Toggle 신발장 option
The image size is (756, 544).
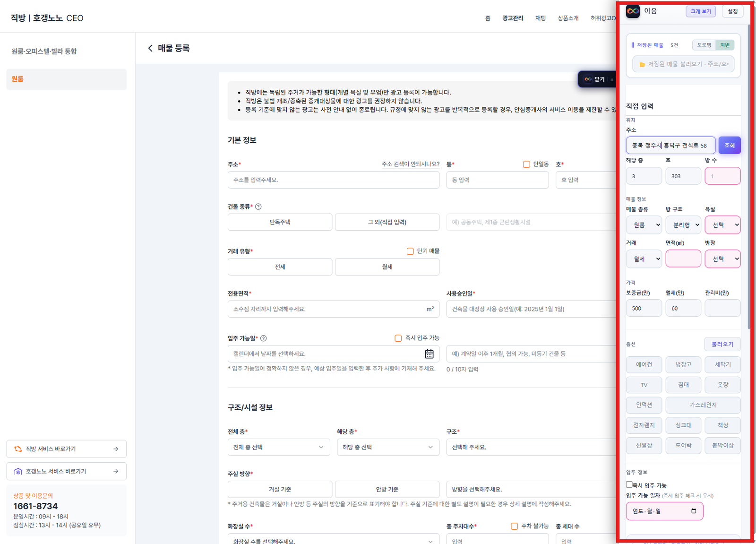(644, 445)
